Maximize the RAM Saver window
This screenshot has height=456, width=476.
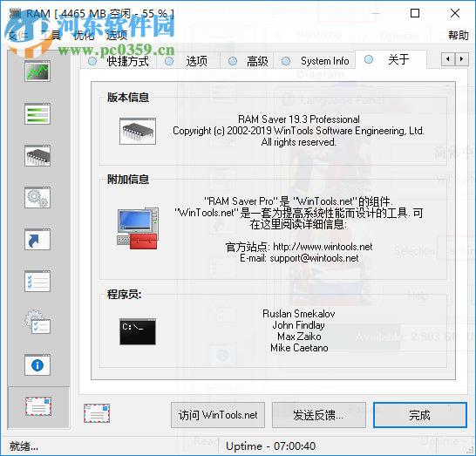click(415, 13)
